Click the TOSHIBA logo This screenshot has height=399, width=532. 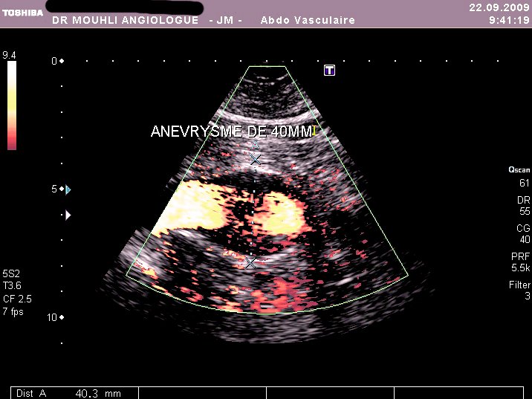23,13
